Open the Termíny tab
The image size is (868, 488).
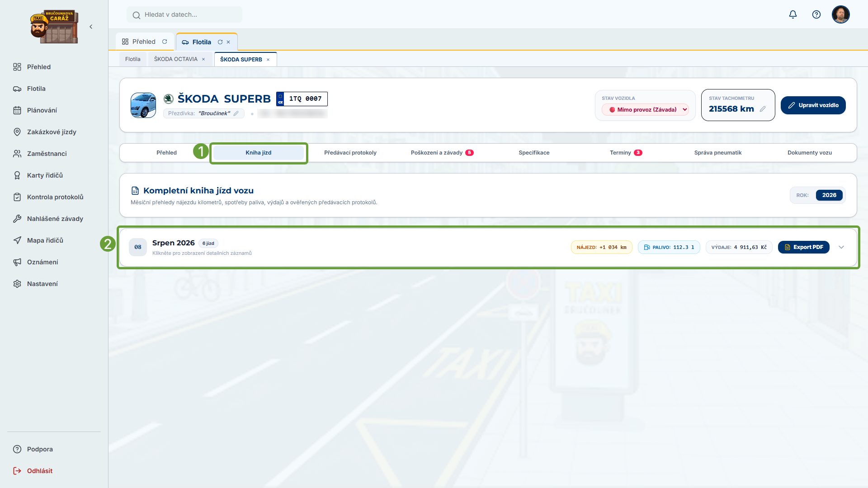pyautogui.click(x=626, y=153)
